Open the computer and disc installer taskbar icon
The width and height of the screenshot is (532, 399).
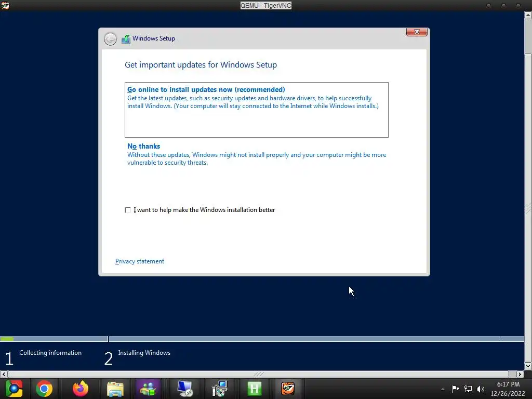pos(220,389)
